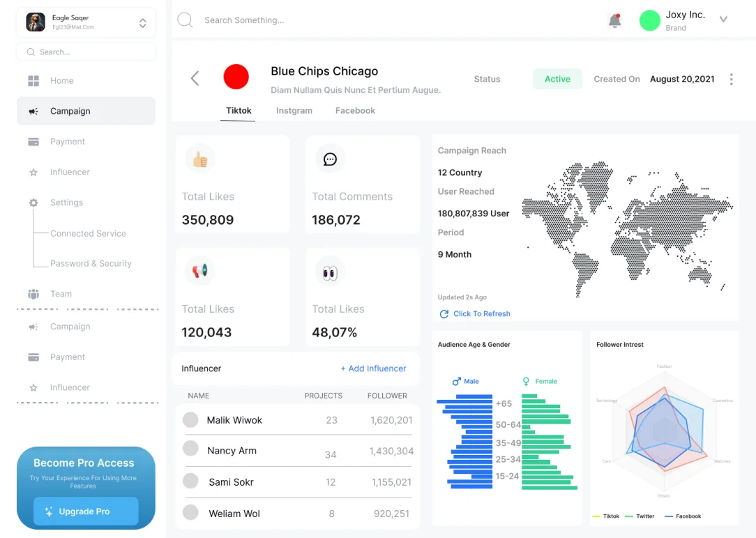Image resolution: width=756 pixels, height=538 pixels.
Task: Open the Settings gear icon
Action: point(33,202)
